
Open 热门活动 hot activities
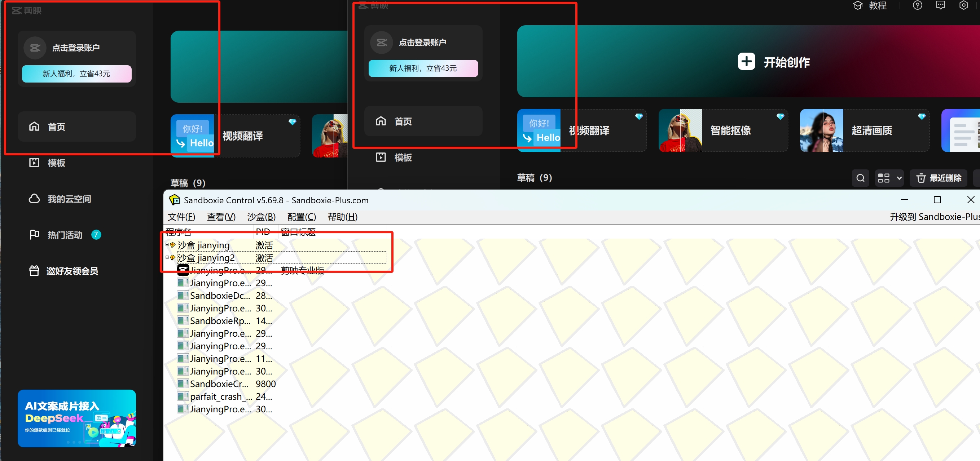tap(65, 235)
